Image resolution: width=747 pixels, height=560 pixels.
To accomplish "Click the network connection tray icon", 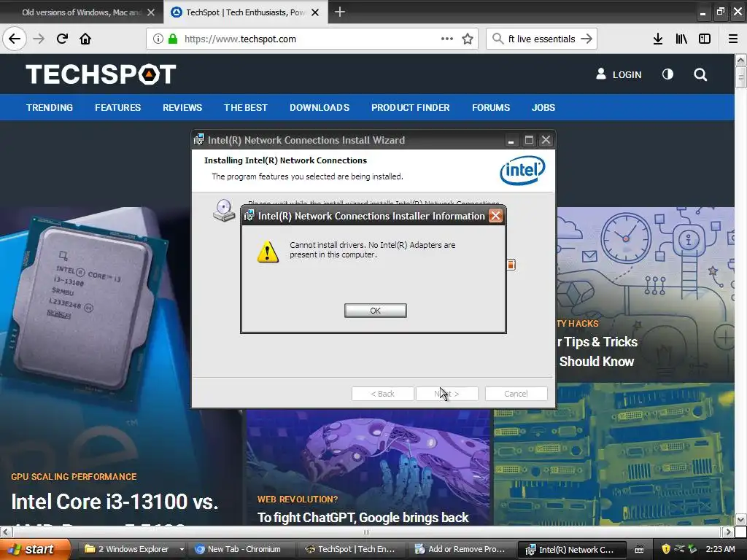I will point(679,549).
